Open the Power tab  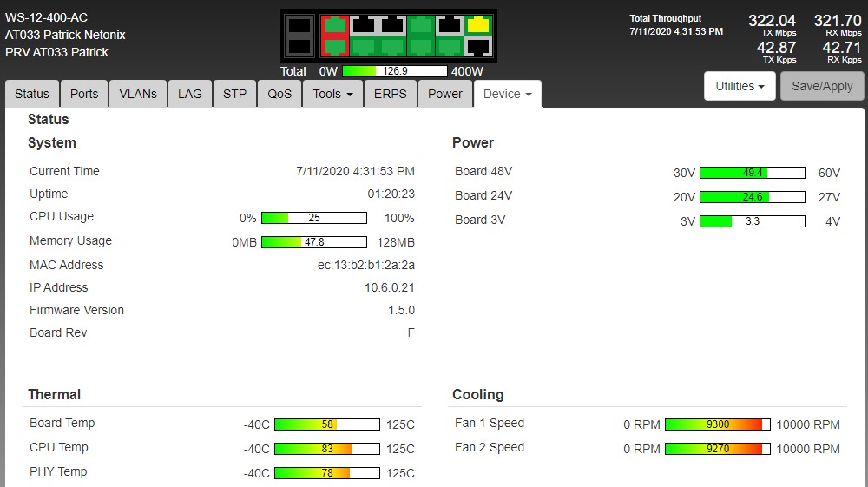pyautogui.click(x=445, y=94)
